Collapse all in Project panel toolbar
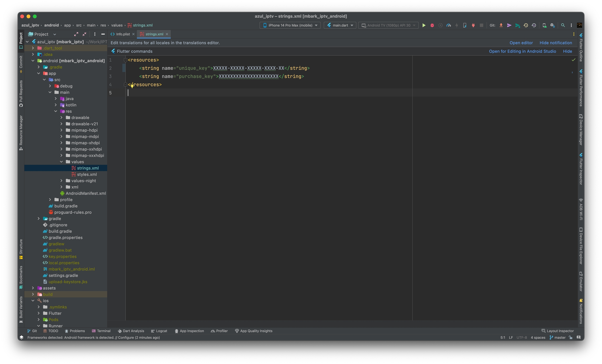Image resolution: width=602 pixels, height=364 pixels. coord(84,34)
